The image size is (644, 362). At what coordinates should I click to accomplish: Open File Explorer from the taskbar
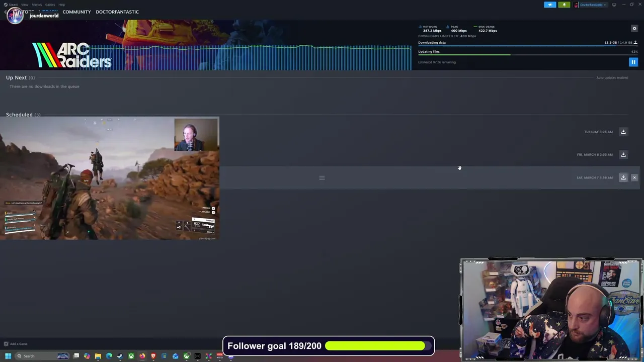click(98, 356)
